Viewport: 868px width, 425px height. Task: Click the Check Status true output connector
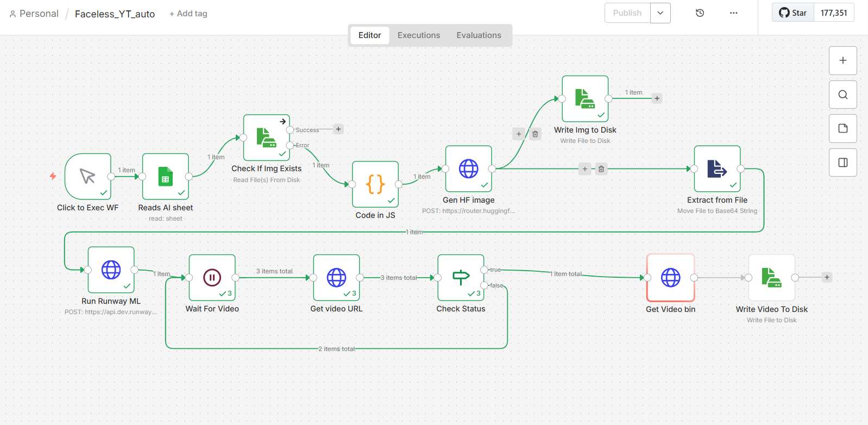point(484,270)
